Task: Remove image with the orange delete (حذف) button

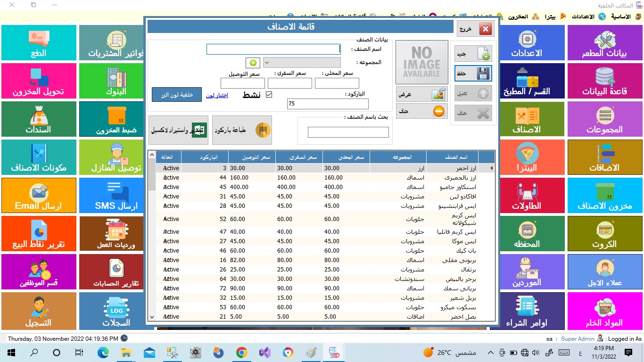Action: tap(421, 111)
